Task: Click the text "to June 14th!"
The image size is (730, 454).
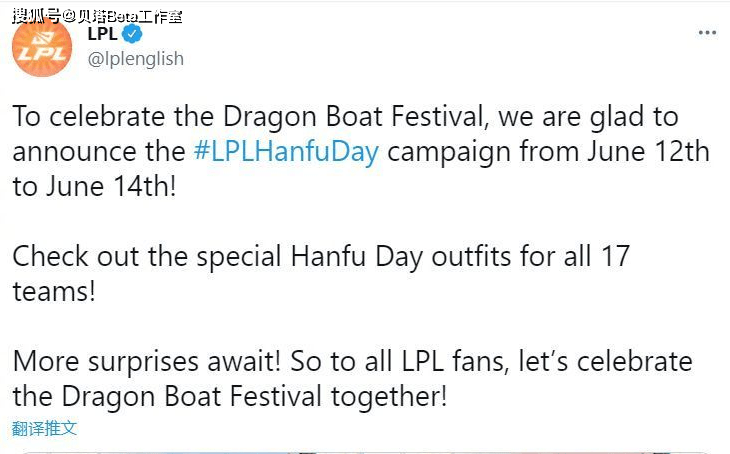Action: coord(95,187)
